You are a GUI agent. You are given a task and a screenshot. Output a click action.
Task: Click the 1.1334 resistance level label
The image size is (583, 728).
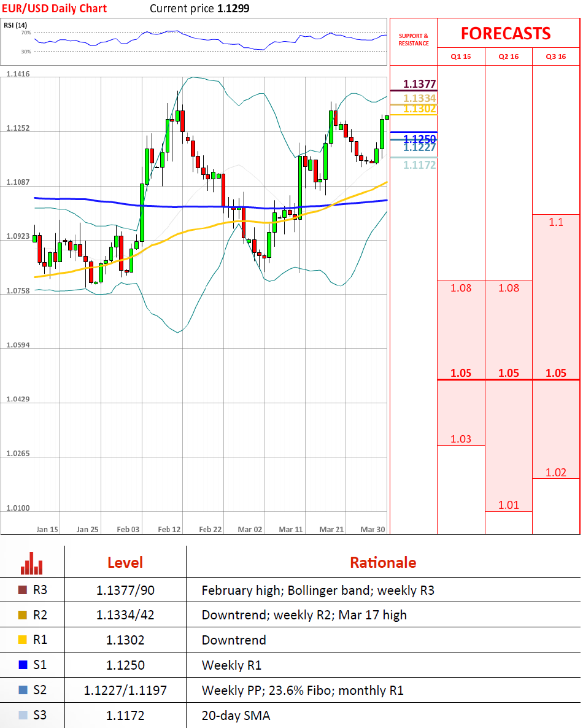coord(419,98)
